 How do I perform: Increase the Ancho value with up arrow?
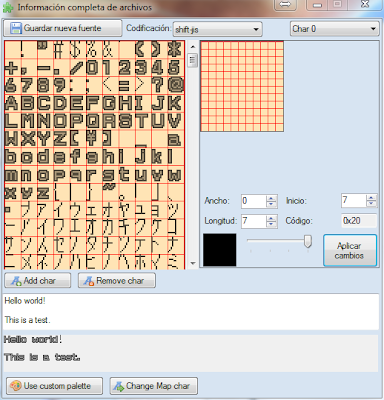click(x=271, y=198)
